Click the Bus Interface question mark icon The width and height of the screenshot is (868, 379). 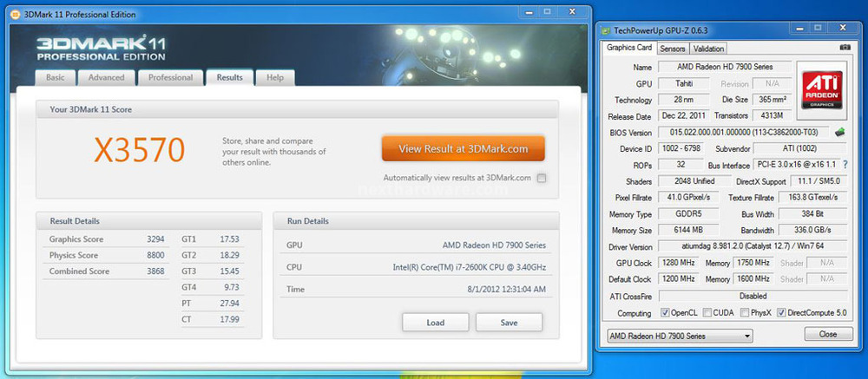pos(845,165)
